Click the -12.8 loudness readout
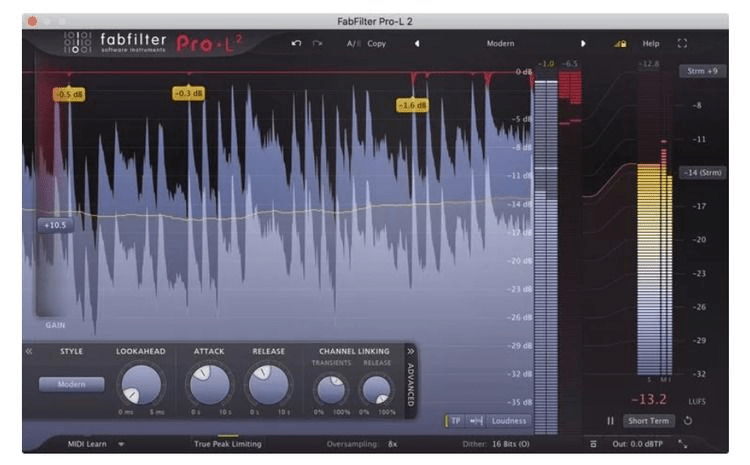The image size is (750, 465). pyautogui.click(x=649, y=64)
